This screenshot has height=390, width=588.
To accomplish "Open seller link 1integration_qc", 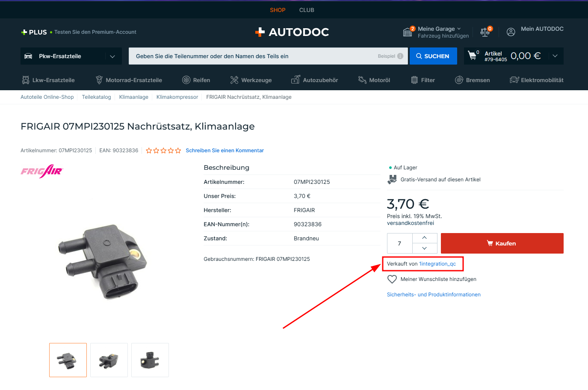I will click(x=437, y=264).
